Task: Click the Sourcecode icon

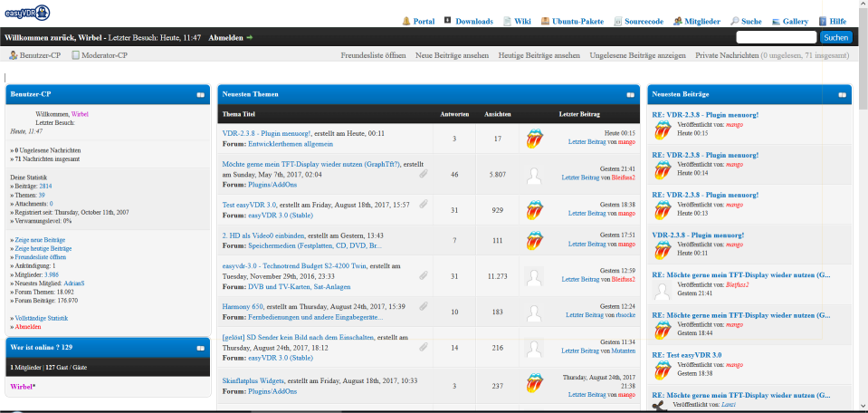Action: [x=618, y=22]
